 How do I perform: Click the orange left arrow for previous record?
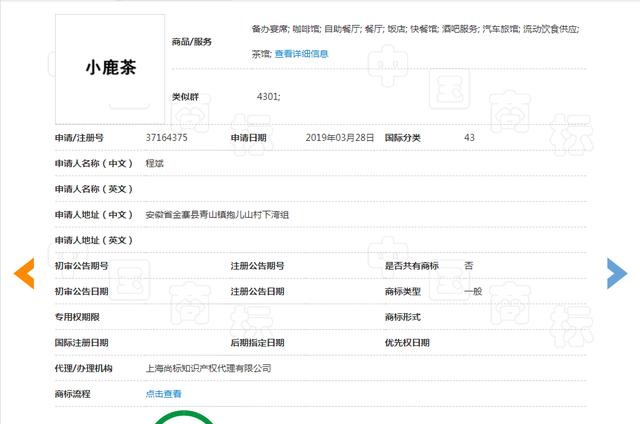coord(24,273)
